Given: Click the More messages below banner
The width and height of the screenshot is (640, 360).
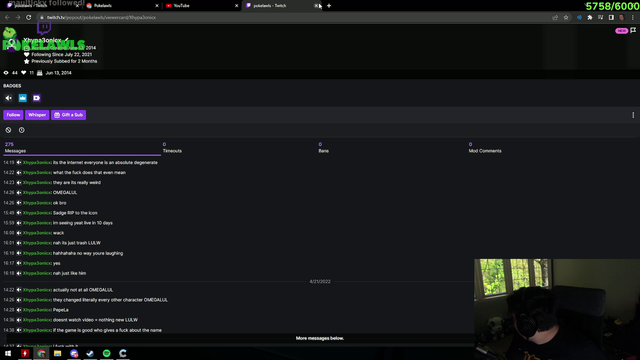Looking at the screenshot, I should pos(320,338).
